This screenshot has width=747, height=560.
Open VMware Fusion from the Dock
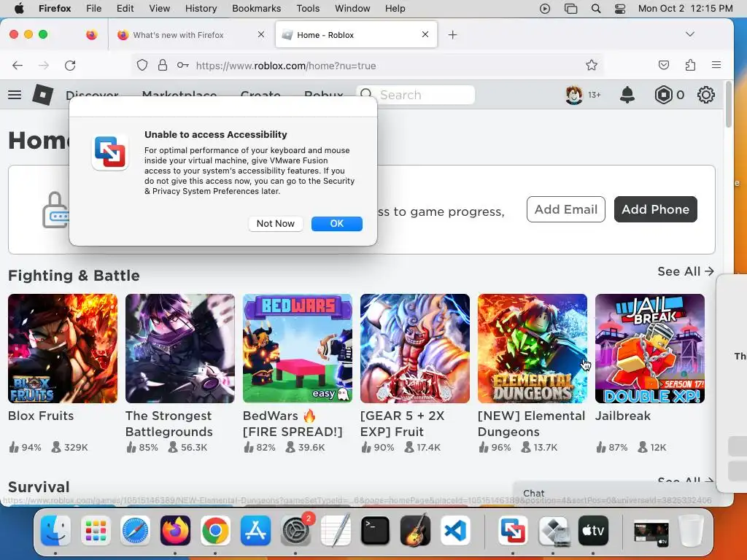(513, 531)
